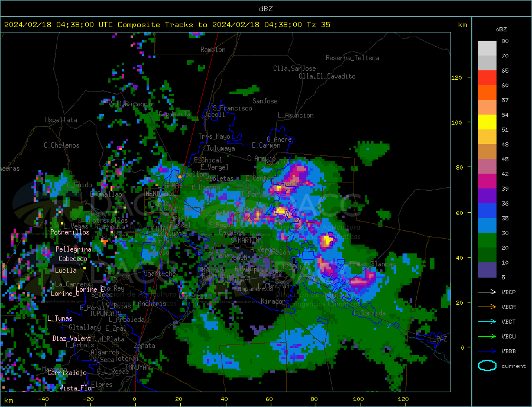Screen dimensions: 532x407
Task: Click the Tres_Mayo place label
Action: (214, 136)
